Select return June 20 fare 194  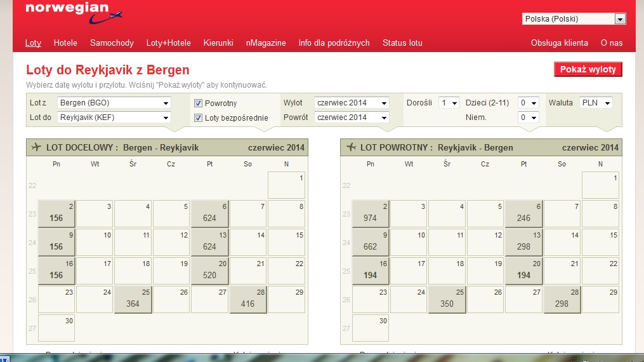point(523,271)
